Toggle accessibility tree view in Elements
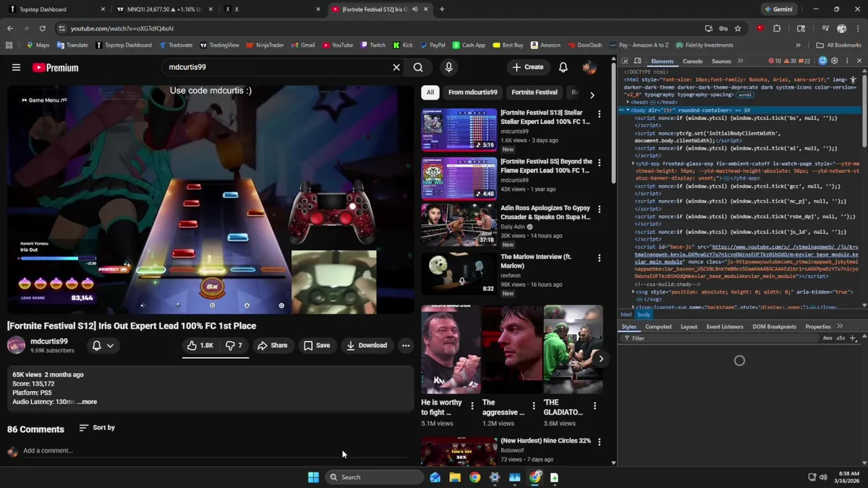The width and height of the screenshot is (868, 488). (853, 80)
